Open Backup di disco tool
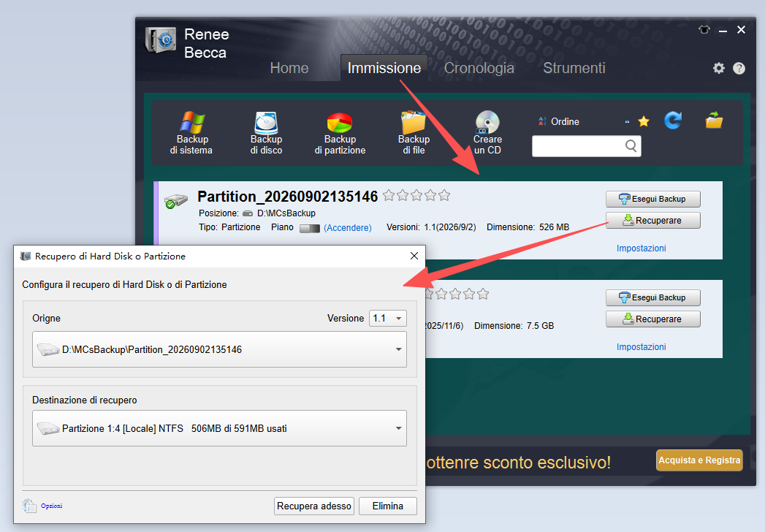 266,133
